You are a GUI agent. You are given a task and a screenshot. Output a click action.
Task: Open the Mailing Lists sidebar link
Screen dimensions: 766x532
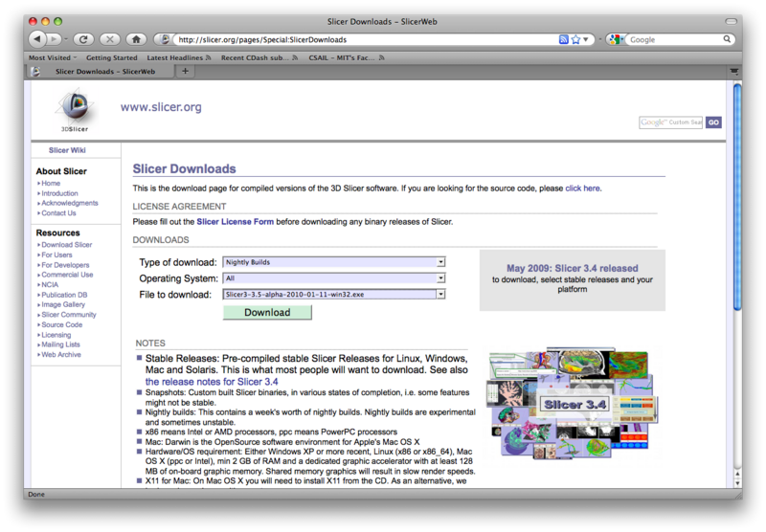click(60, 344)
